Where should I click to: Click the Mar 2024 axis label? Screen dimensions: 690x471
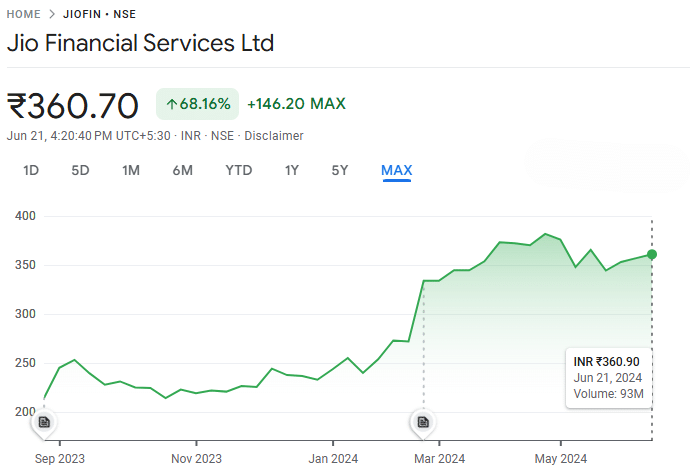point(439,459)
